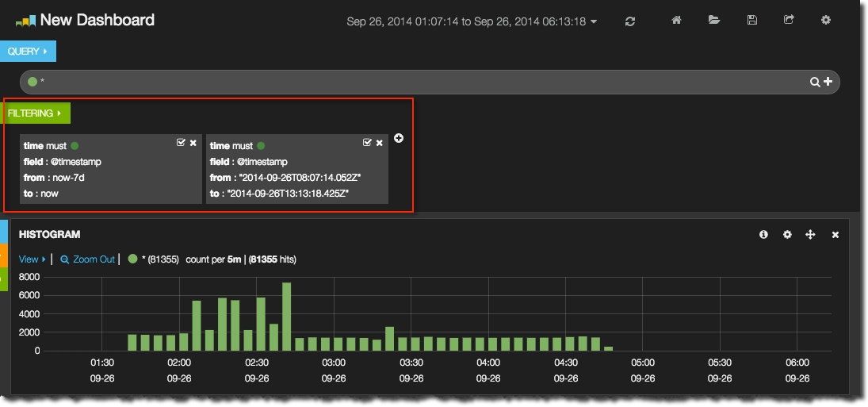Click the refresh icon in top bar
Image resolution: width=868 pixels, height=407 pixels.
pyautogui.click(x=630, y=21)
